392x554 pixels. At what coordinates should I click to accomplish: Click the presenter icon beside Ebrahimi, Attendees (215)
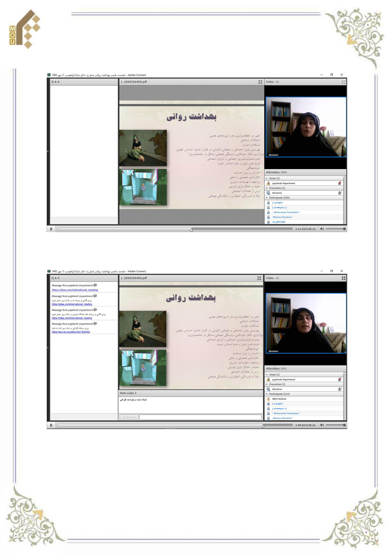pos(268,389)
